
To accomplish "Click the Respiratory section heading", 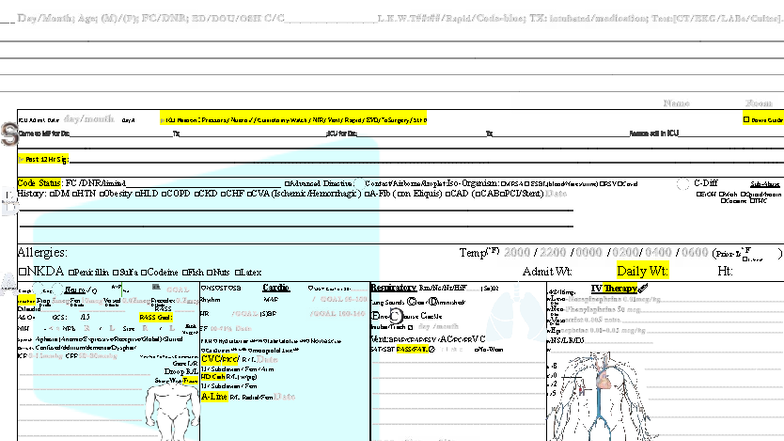I will (394, 288).
